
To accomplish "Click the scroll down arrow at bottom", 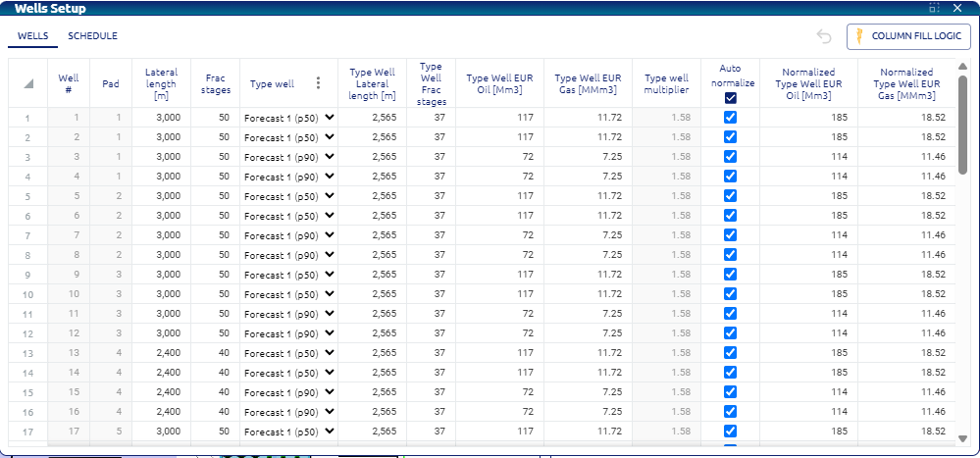I will click(963, 438).
